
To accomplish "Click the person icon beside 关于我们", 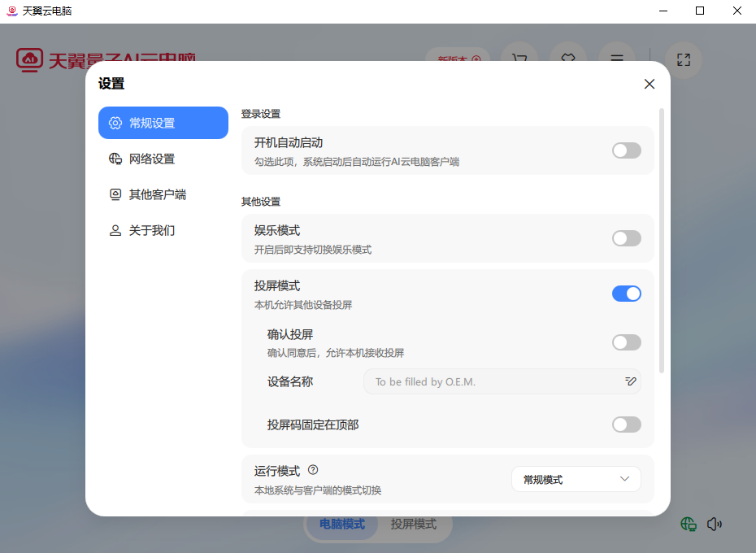I will tap(115, 230).
